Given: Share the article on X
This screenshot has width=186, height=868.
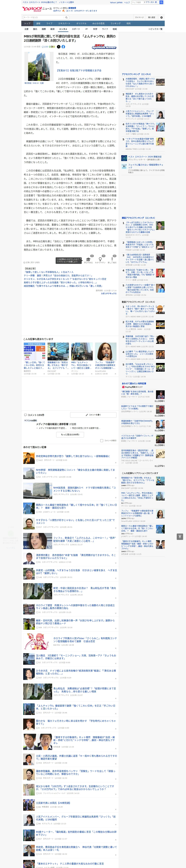Looking at the screenshot, I should 59,47.
